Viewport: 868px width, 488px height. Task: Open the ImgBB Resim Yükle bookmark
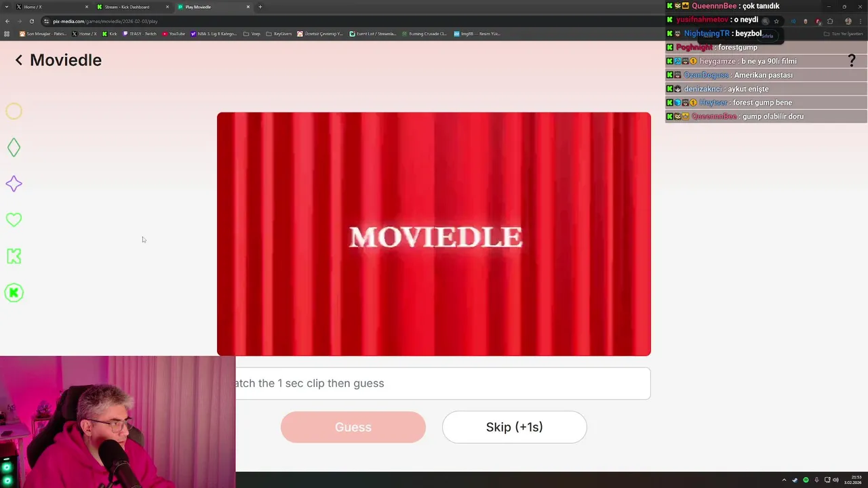click(477, 34)
